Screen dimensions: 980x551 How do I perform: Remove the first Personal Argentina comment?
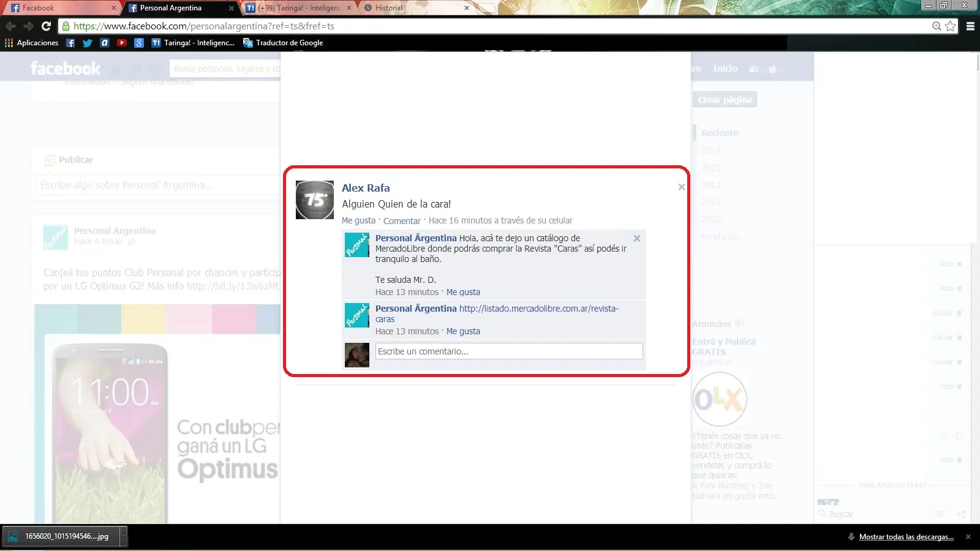tap(637, 239)
